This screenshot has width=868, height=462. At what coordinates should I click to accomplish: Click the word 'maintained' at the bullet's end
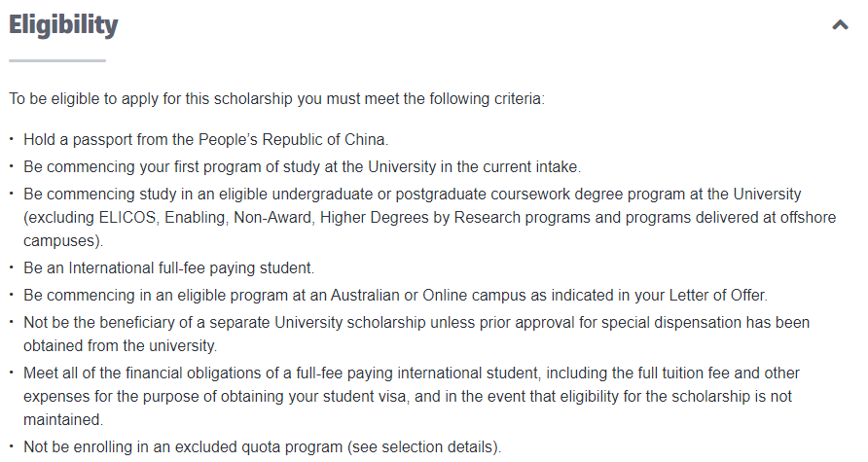pos(61,420)
